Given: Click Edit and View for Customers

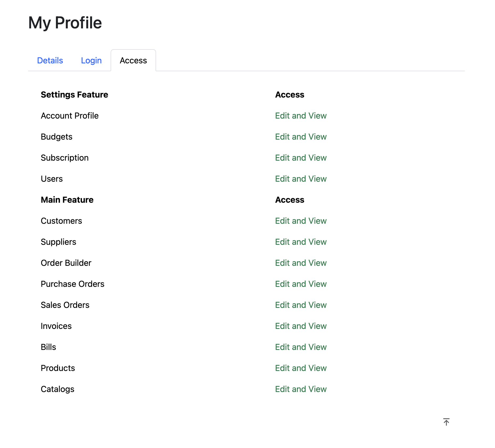Looking at the screenshot, I should pyautogui.click(x=301, y=221).
